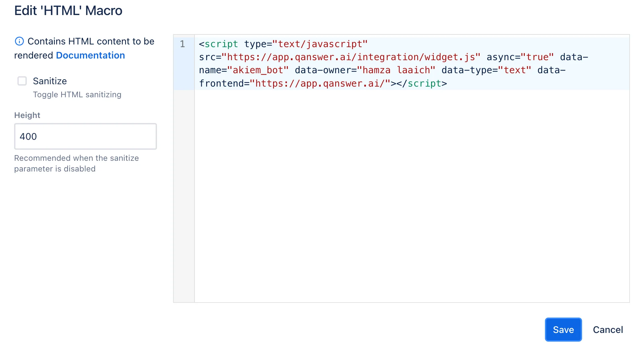Click the async "true" value in the code
644x355 pixels.
pos(537,57)
